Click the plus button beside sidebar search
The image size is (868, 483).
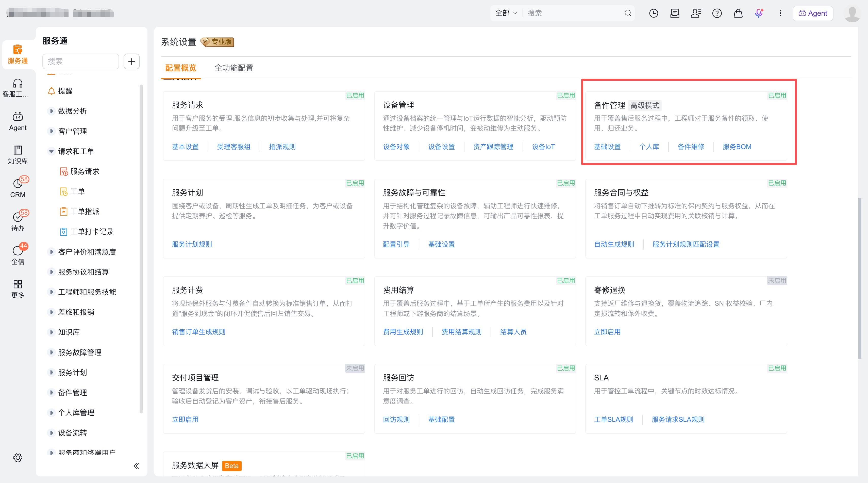131,61
